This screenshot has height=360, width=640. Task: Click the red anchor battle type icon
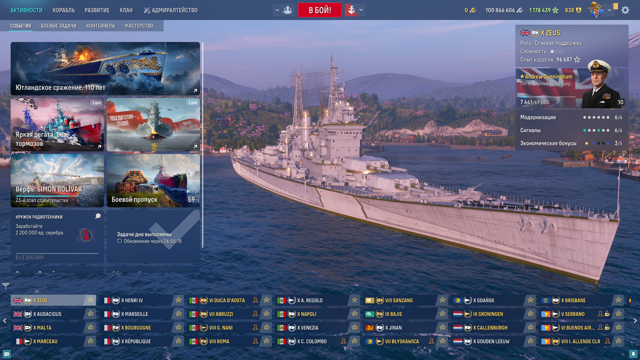pos(351,10)
